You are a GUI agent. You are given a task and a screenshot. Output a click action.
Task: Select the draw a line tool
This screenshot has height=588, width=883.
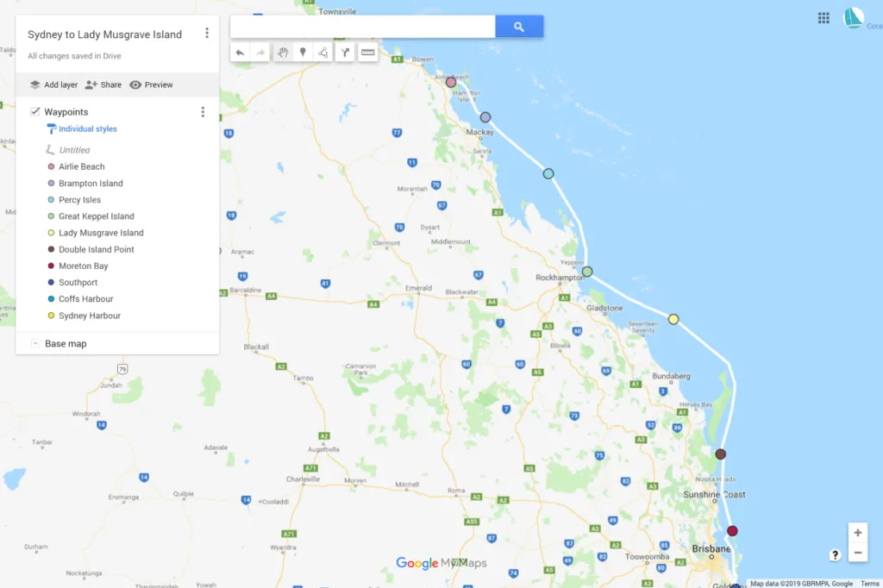pos(323,53)
